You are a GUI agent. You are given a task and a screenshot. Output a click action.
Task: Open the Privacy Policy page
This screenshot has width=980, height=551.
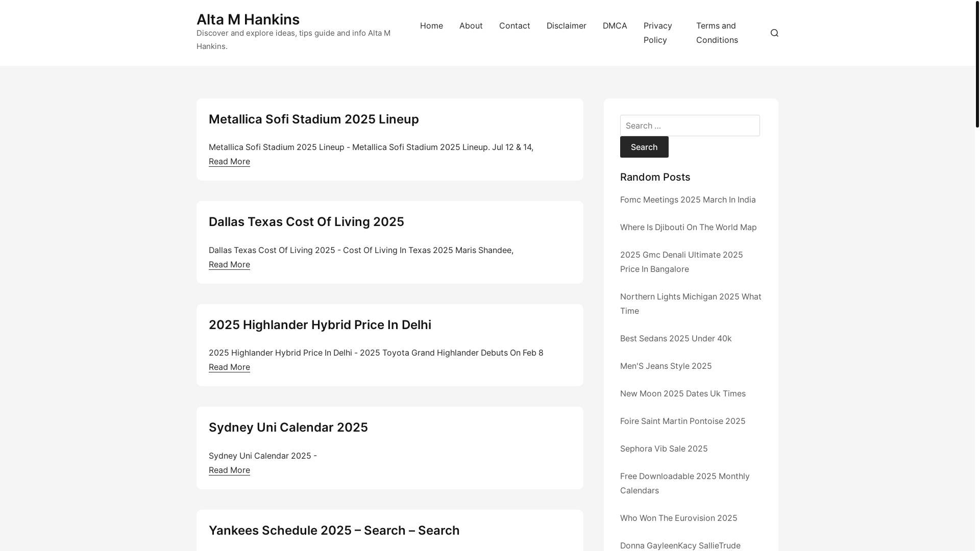pos(658,33)
